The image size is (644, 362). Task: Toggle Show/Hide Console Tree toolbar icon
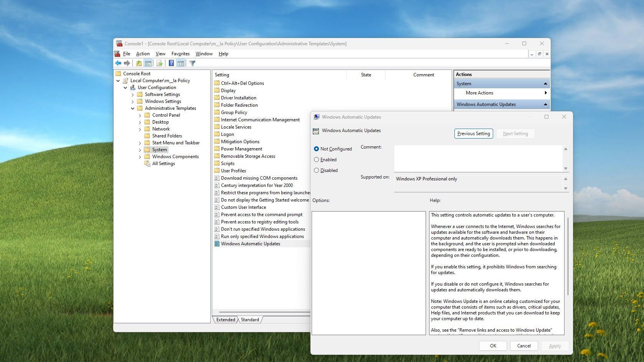(x=148, y=63)
